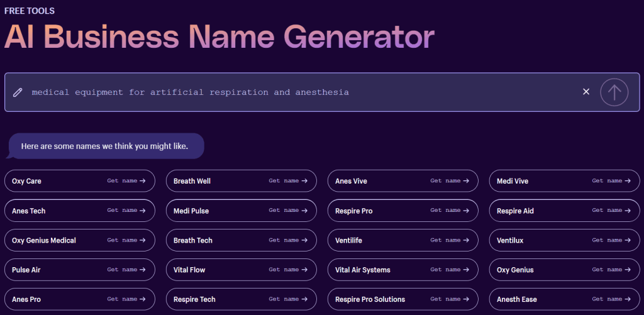
Task: Select the Medi Pulse name card
Action: coord(241,211)
